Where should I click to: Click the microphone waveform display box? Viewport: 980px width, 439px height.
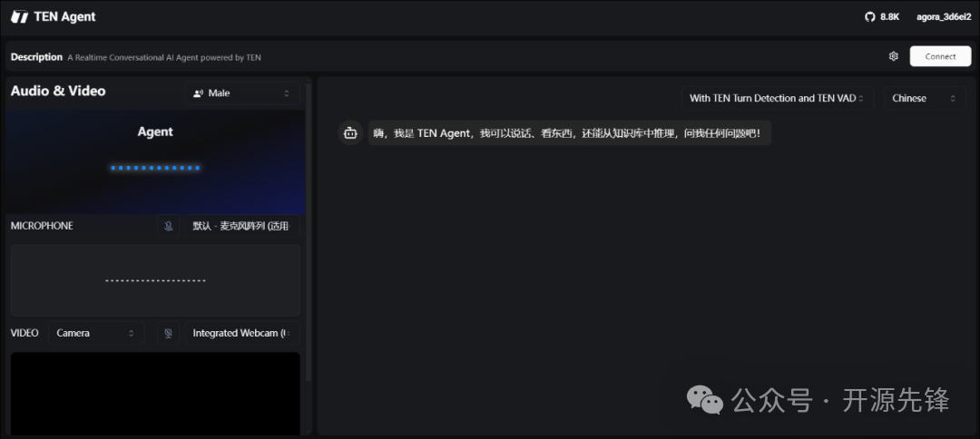click(x=155, y=280)
